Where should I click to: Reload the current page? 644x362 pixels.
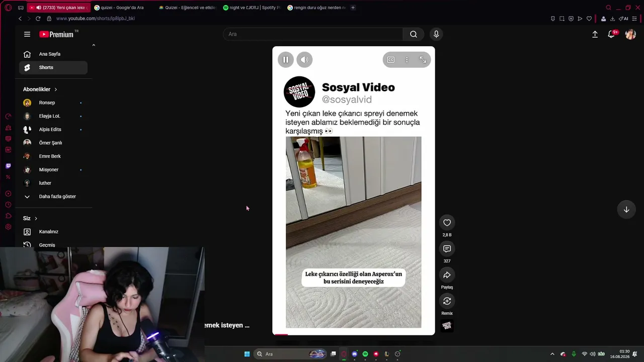point(38,19)
